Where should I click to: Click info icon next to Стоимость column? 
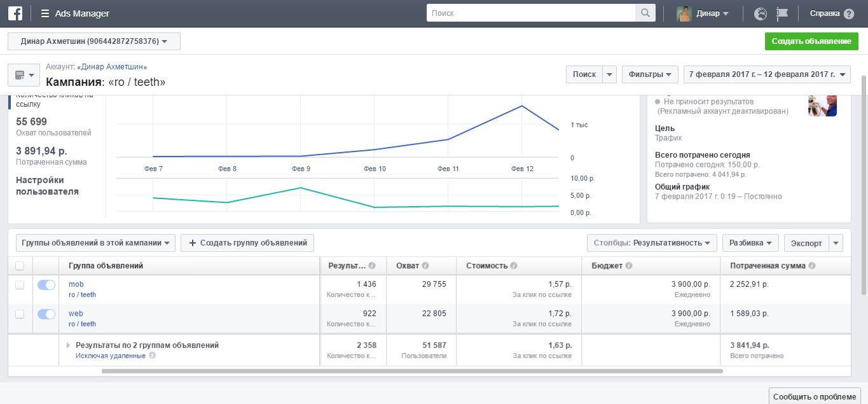[x=513, y=266]
